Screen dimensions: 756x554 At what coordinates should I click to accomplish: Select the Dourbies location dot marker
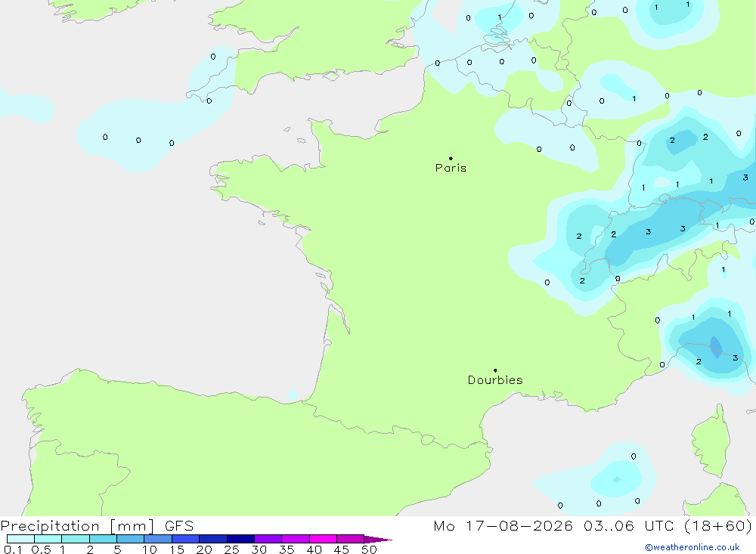point(495,370)
